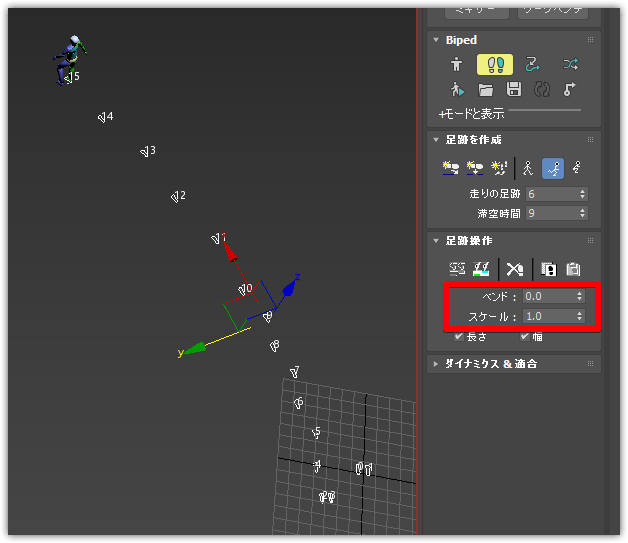Collapse the 足跡を作成 rollout
The height and width of the screenshot is (543, 628).
coord(437,140)
